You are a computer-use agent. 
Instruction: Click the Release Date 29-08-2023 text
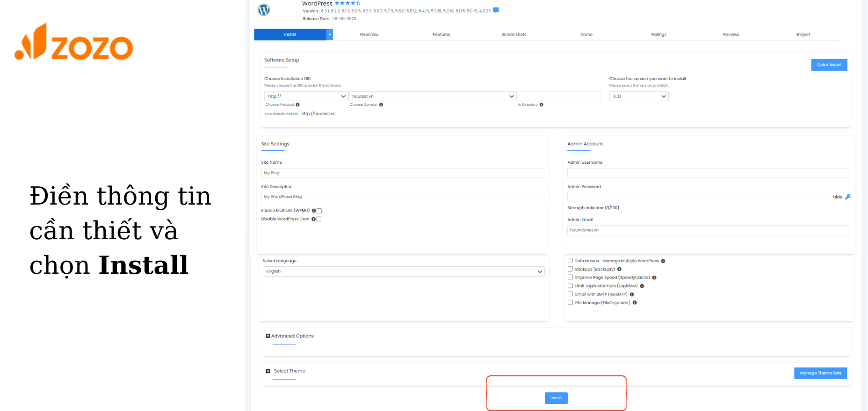coord(329,19)
